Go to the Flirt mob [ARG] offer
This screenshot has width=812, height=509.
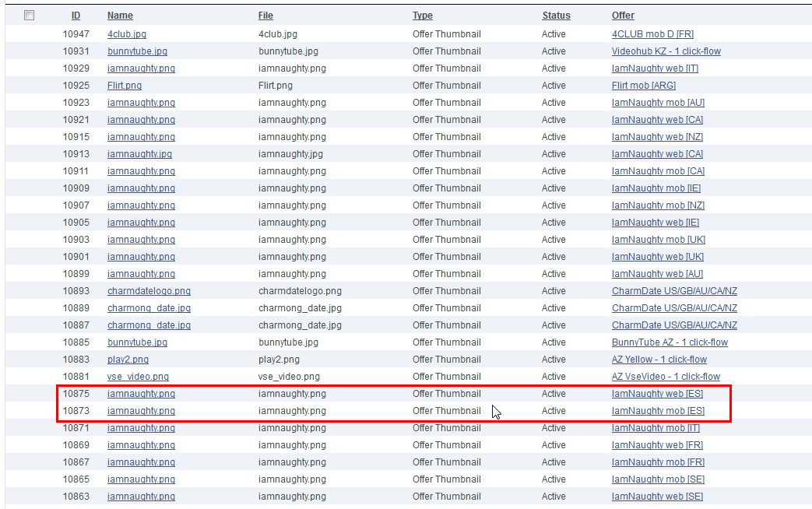pos(644,86)
